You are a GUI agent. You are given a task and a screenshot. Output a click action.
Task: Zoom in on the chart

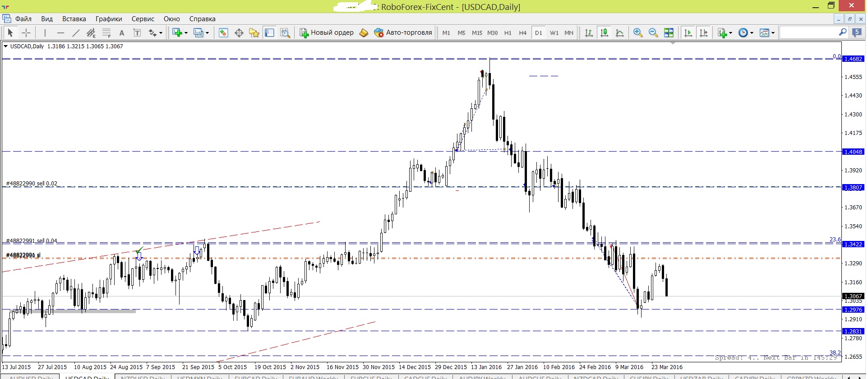637,32
